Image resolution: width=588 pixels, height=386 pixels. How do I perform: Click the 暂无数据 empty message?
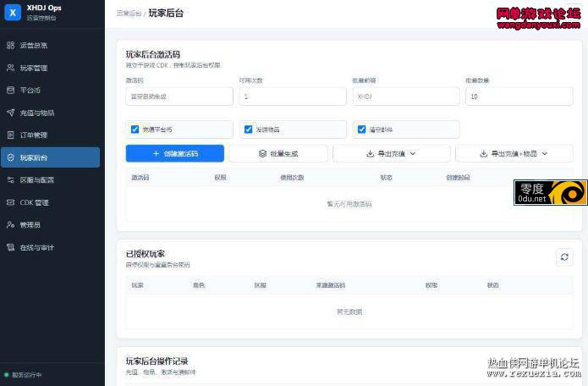(349, 312)
